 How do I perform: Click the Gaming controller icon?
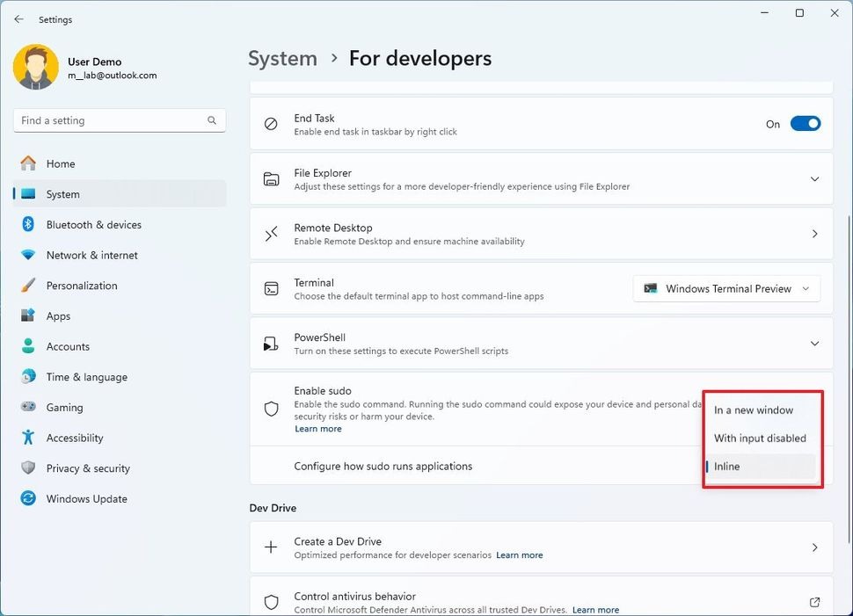[28, 407]
